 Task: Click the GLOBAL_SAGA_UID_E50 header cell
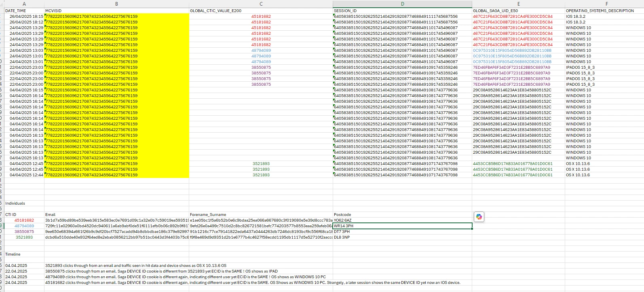518,11
